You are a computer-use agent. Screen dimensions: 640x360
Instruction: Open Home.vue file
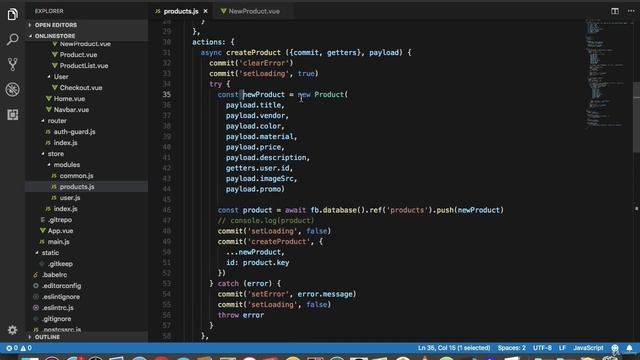tap(69, 99)
